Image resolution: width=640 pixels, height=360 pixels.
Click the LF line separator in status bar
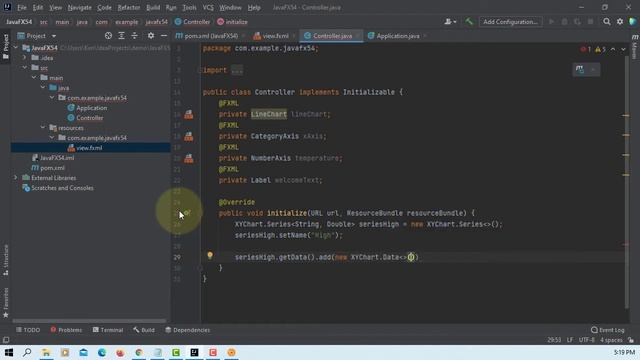[x=570, y=340]
